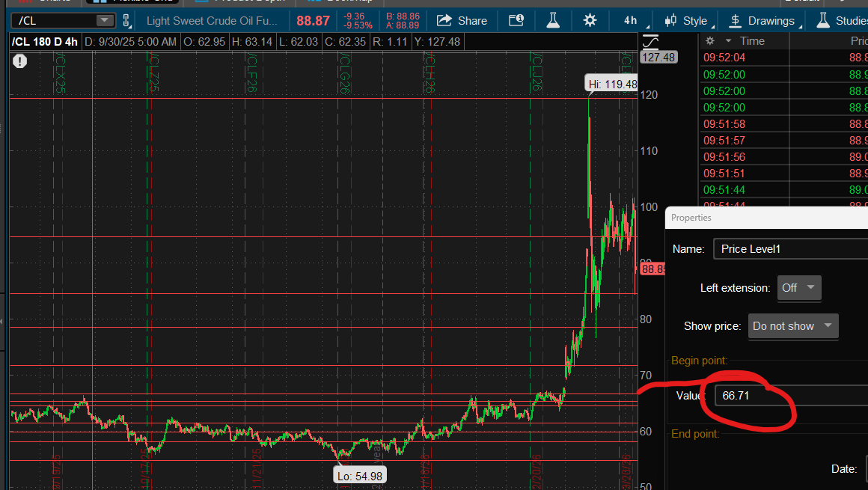868x490 pixels.
Task: Click the C: 62.35 close value
Action: (x=346, y=42)
